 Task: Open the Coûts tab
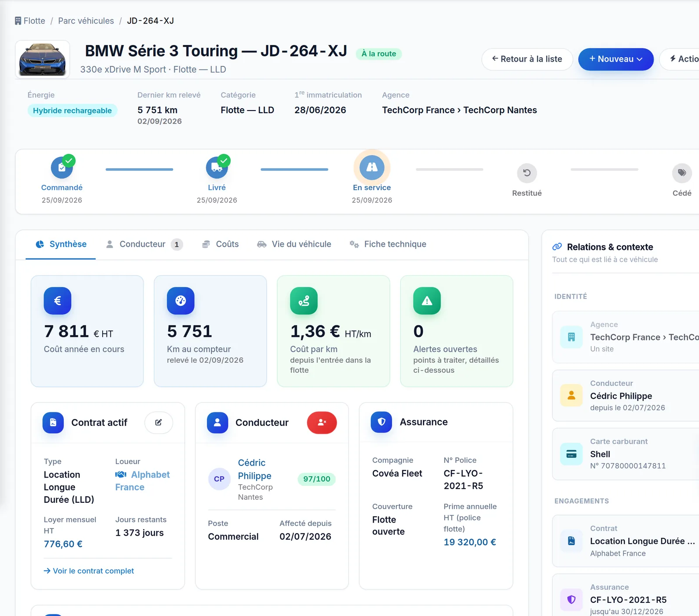coord(220,244)
